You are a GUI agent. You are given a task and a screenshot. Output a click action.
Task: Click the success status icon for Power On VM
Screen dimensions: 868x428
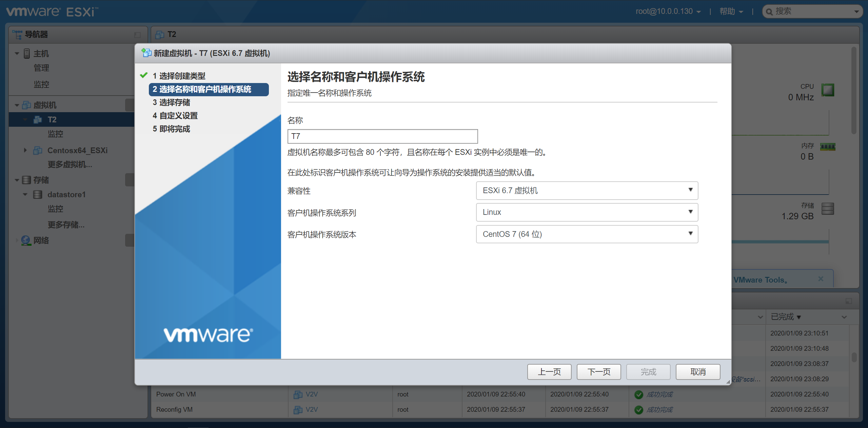tap(639, 394)
